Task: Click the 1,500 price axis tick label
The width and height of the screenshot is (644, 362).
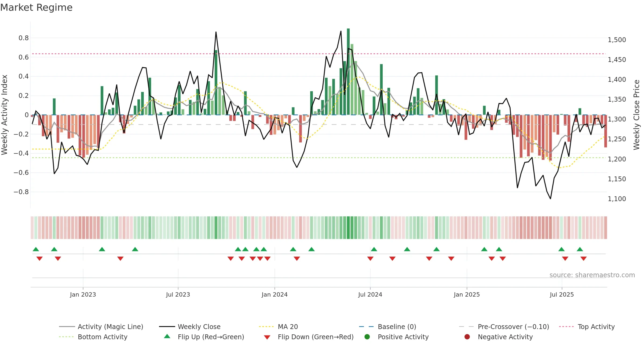Action: [x=617, y=40]
